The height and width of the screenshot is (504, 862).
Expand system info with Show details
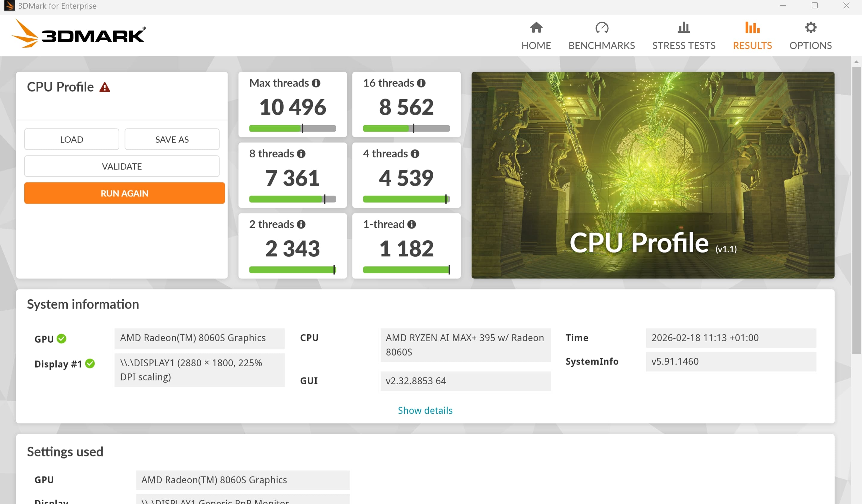point(425,410)
